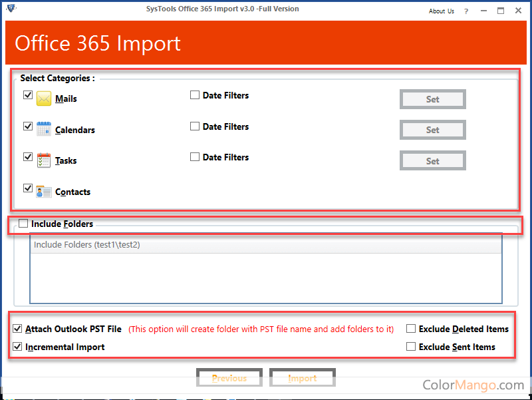This screenshot has height=400, width=532.
Task: Click the Include Folders path input field
Action: tap(266, 245)
